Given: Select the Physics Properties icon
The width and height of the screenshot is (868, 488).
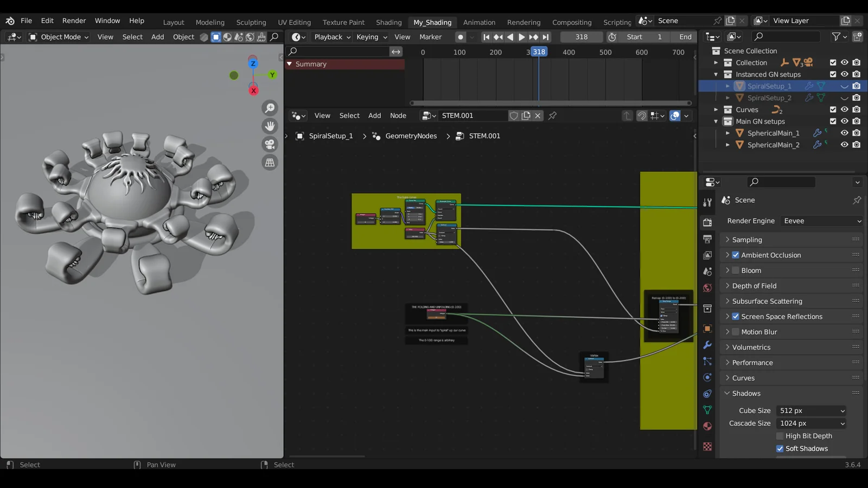Looking at the screenshot, I should [707, 377].
